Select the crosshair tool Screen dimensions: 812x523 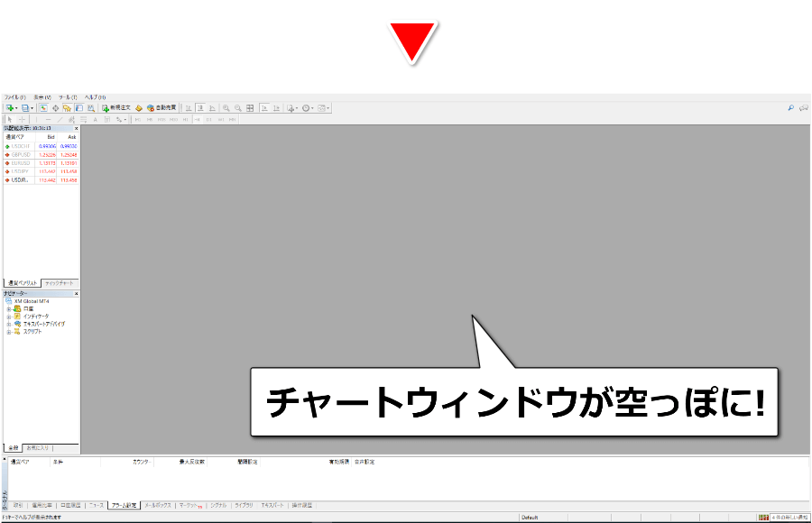(x=23, y=120)
